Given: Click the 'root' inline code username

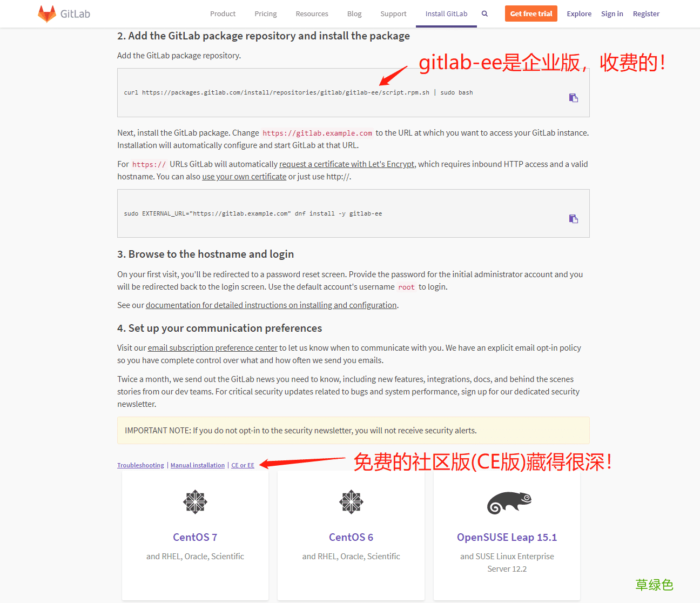Looking at the screenshot, I should [406, 287].
